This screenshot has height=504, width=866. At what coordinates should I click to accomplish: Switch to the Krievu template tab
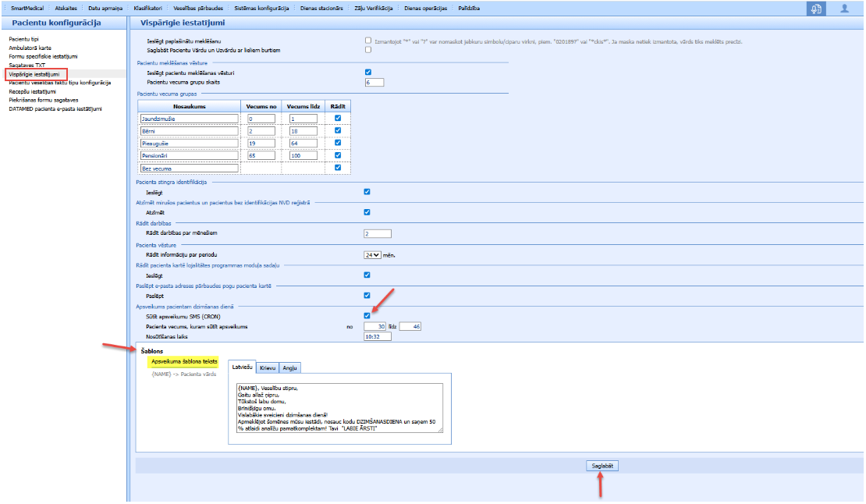tap(268, 367)
